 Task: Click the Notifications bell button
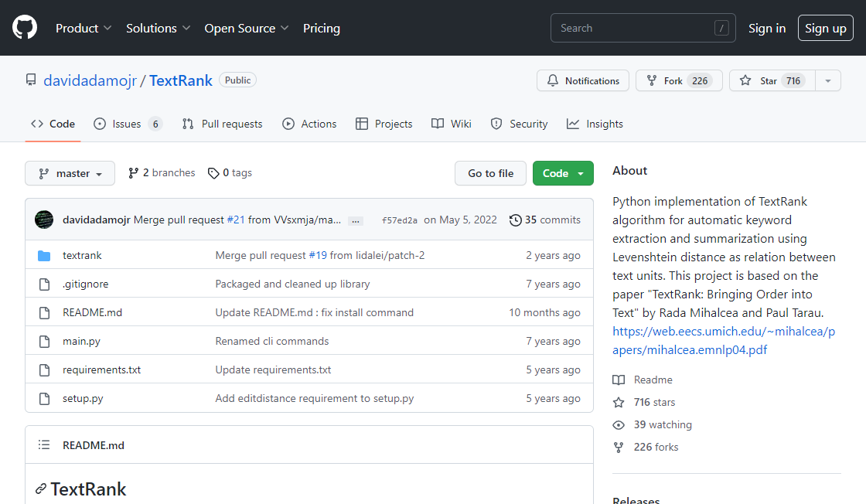point(583,80)
